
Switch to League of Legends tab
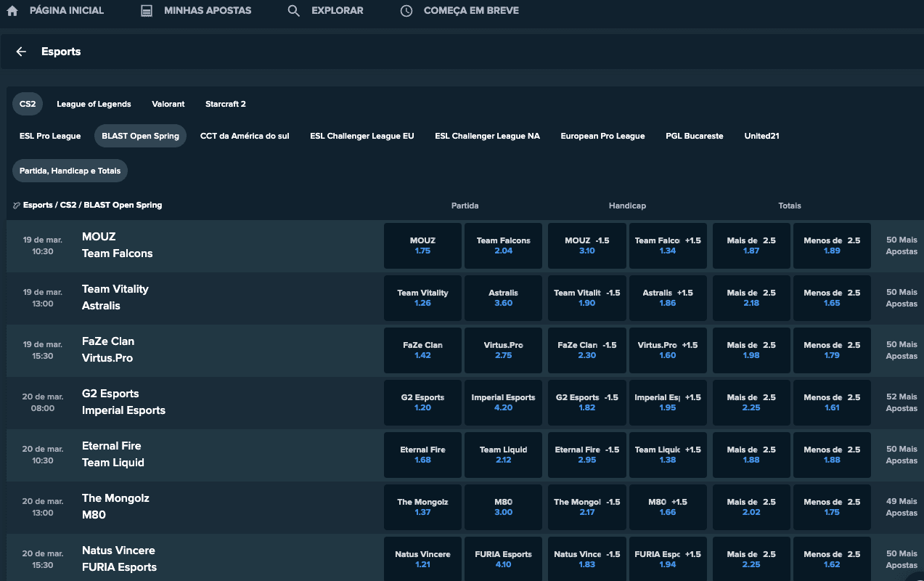pos(94,104)
